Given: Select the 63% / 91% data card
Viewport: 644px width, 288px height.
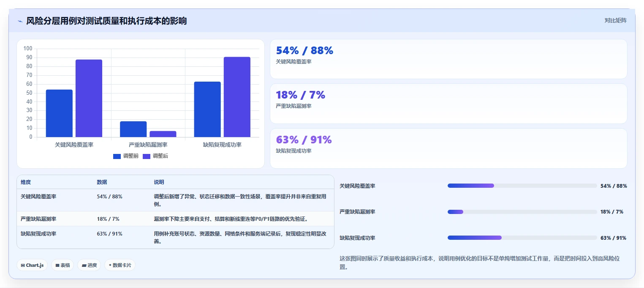Looking at the screenshot, I should [448, 148].
